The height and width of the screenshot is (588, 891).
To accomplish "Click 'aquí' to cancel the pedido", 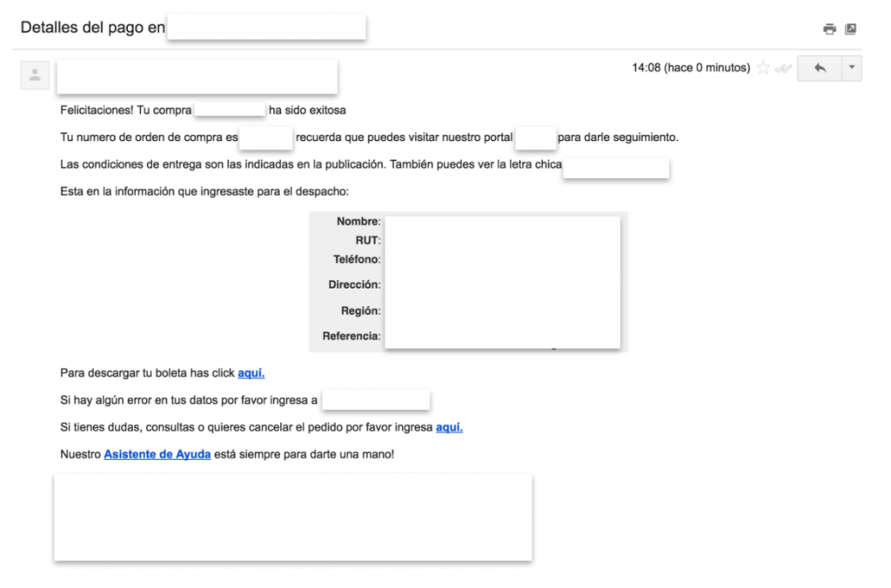I will click(449, 427).
